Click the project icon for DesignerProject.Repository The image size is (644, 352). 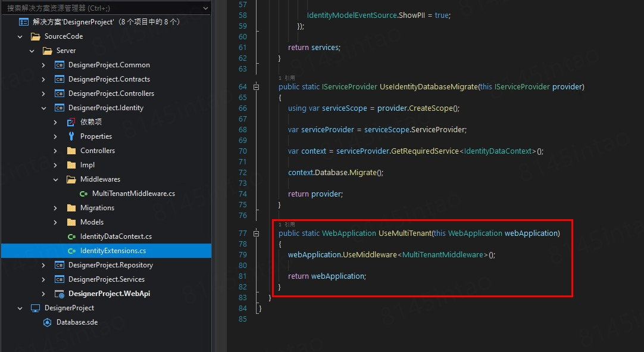[x=60, y=265]
